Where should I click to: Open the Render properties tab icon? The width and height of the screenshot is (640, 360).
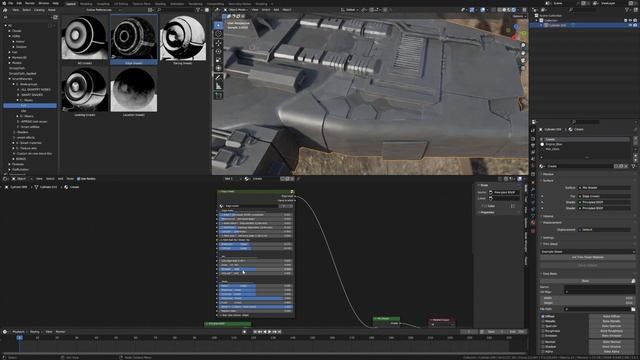pos(533,138)
